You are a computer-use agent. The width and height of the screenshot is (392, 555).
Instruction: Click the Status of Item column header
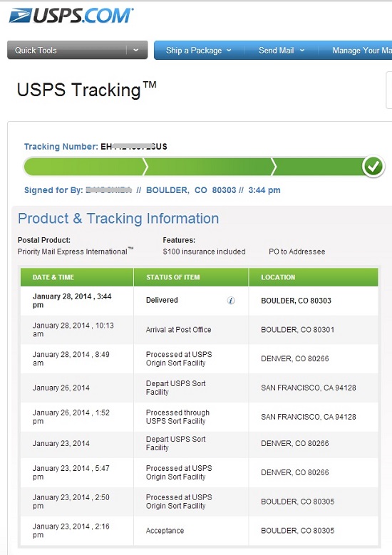[191, 277]
